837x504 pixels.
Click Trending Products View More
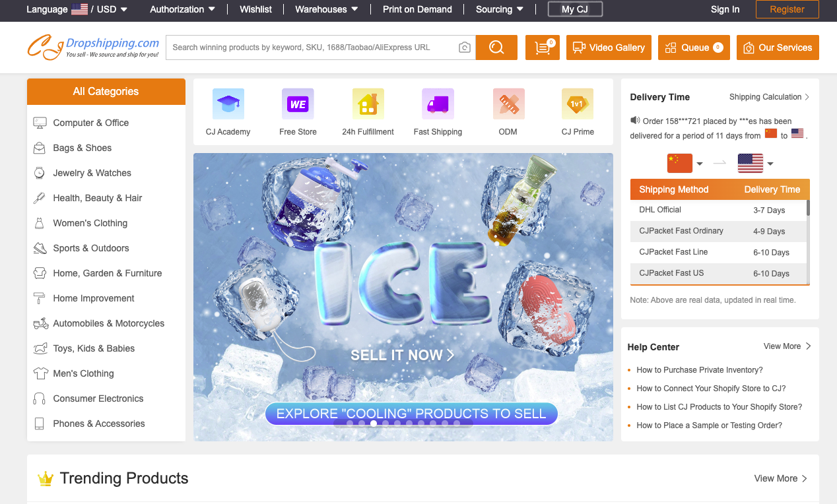point(781,478)
